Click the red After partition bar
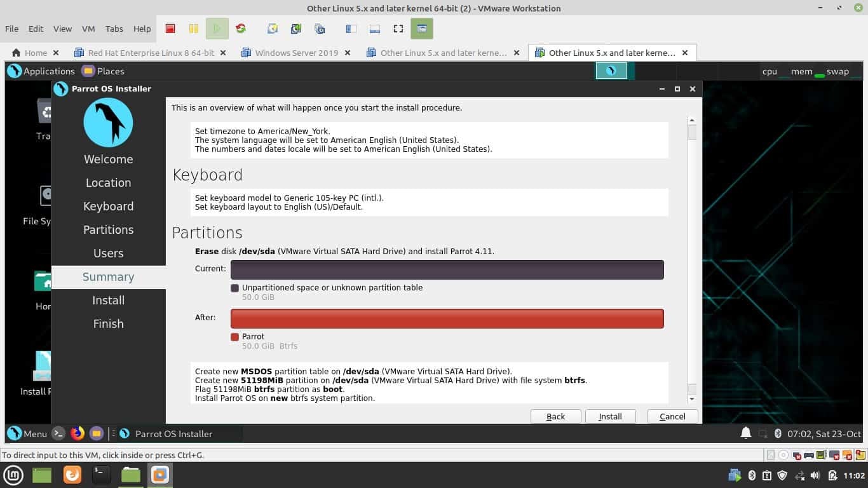This screenshot has width=868, height=488. [447, 318]
